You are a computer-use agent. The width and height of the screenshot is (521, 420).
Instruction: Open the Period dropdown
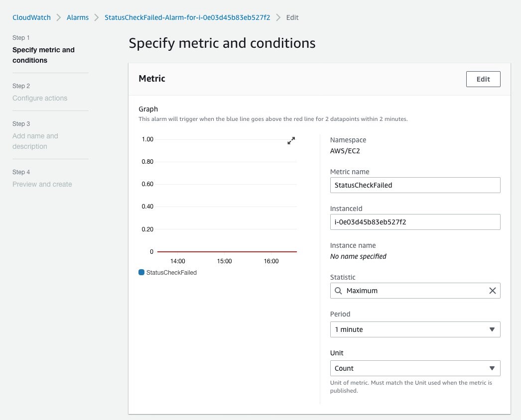pyautogui.click(x=415, y=329)
